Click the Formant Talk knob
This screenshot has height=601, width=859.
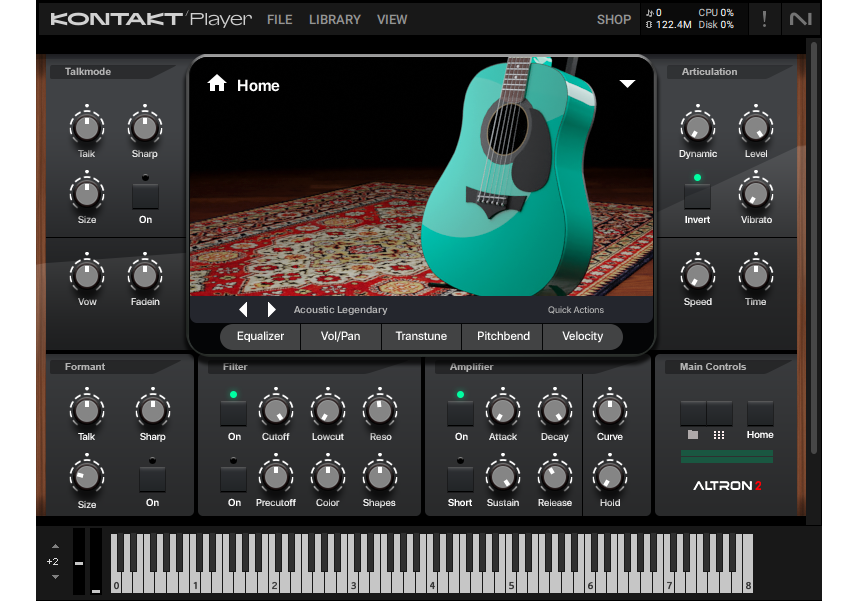[87, 410]
